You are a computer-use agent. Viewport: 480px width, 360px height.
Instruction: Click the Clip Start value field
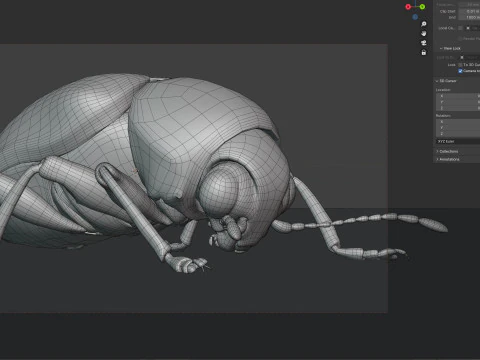pos(469,11)
